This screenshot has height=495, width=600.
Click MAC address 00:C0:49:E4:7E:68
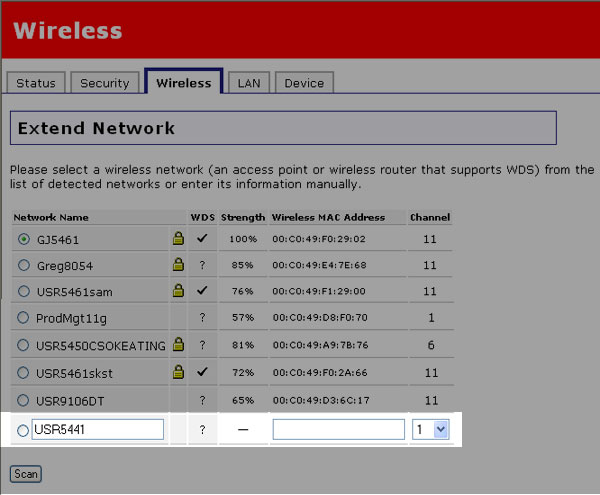click(319, 265)
